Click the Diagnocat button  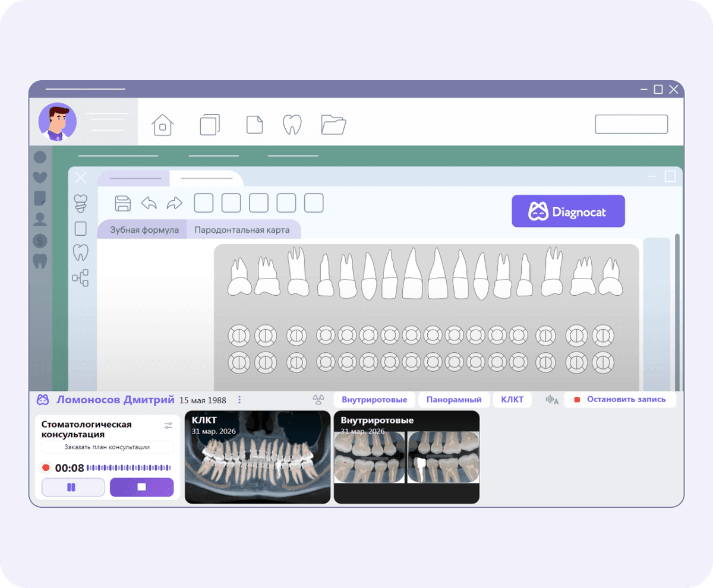(x=568, y=211)
